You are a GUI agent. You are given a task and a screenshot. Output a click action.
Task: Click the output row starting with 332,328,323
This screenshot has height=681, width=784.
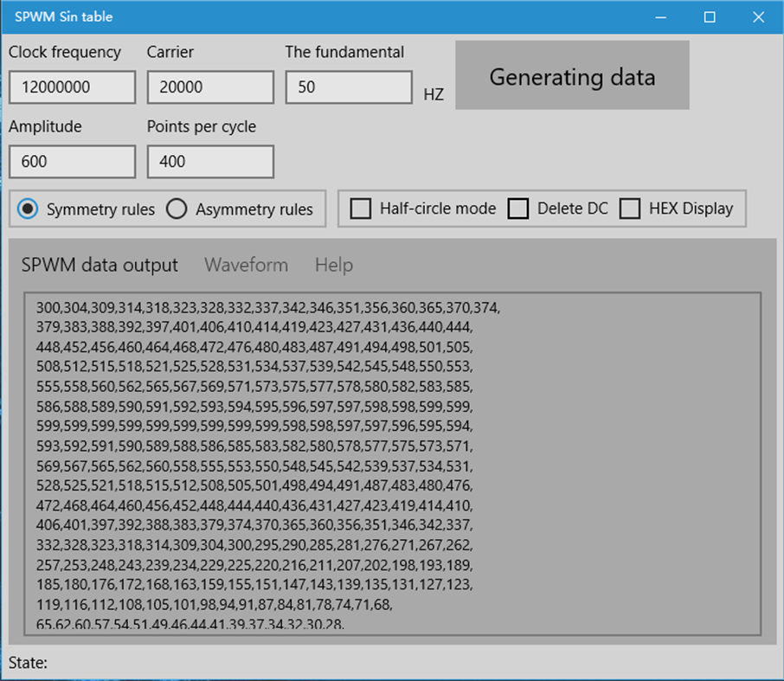click(254, 545)
